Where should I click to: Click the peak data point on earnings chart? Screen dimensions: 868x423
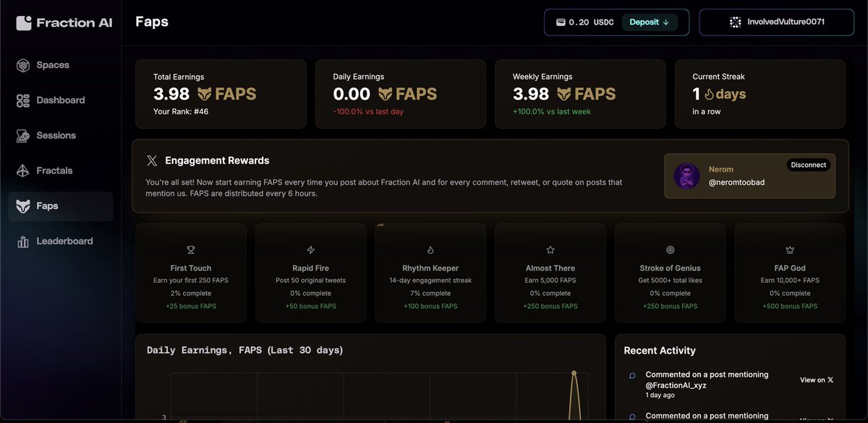[574, 373]
